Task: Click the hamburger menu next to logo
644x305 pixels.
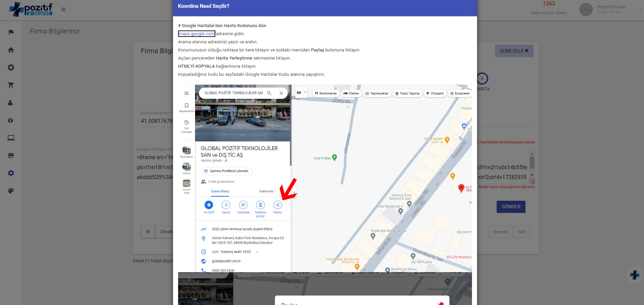Action: 63,9
